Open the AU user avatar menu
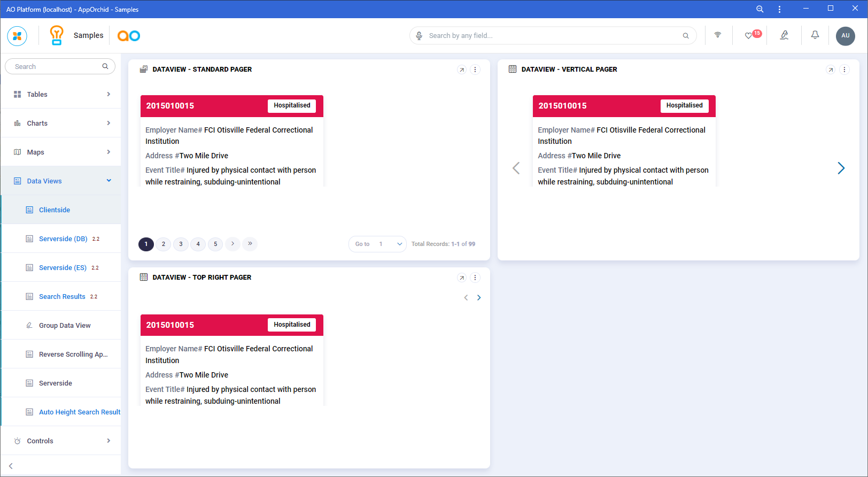This screenshot has height=477, width=868. coord(845,36)
